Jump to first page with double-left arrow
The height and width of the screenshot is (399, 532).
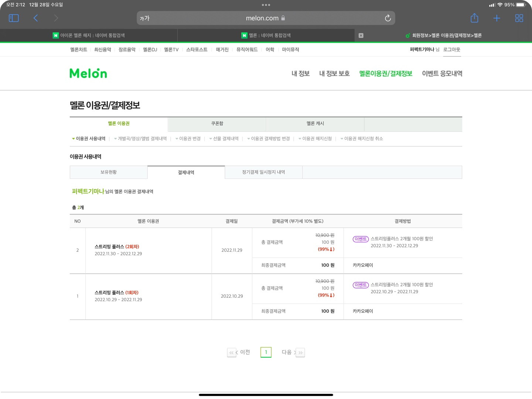click(231, 352)
